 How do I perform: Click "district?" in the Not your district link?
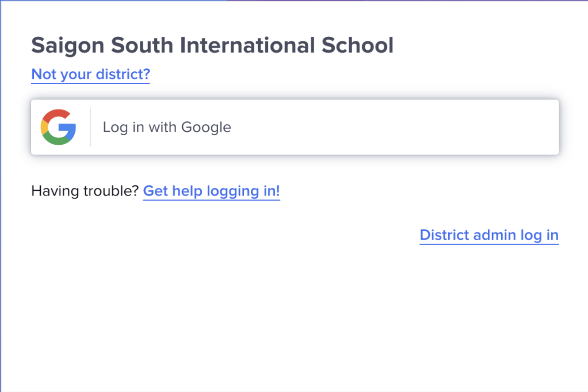(124, 74)
